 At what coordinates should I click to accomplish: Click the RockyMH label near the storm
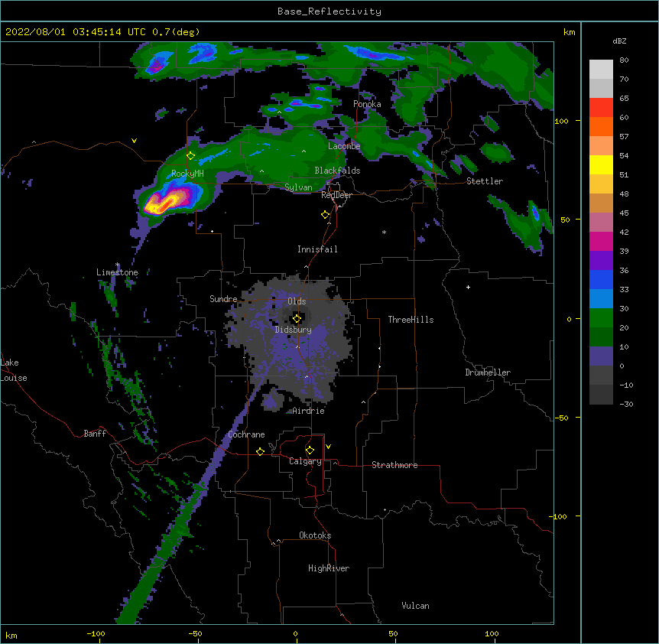point(187,174)
